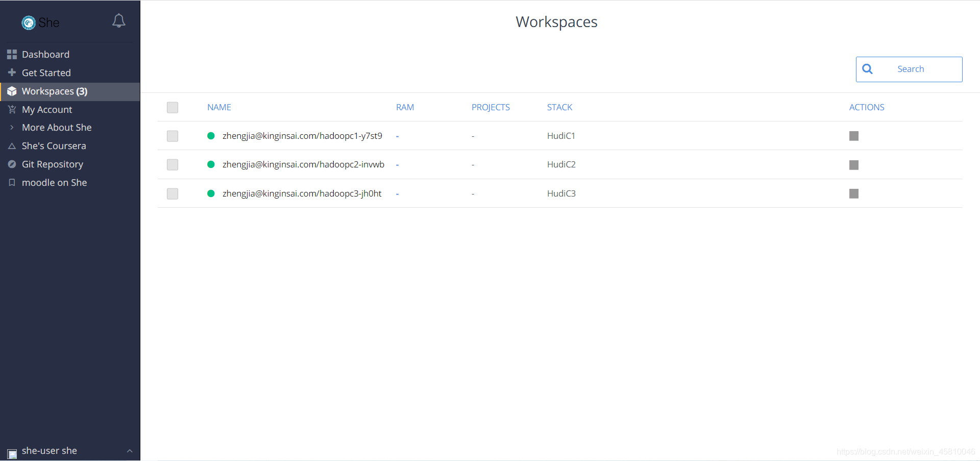Open Git Repository in sidebar
980x461 pixels.
point(70,164)
